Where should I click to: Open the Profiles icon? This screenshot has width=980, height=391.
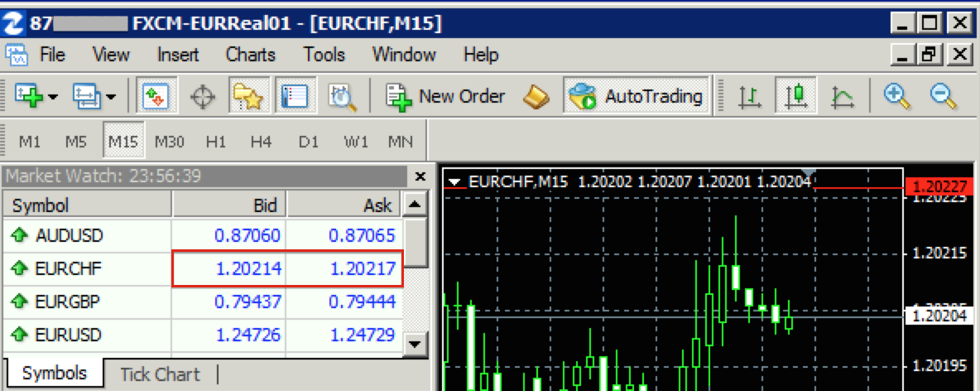click(x=86, y=96)
